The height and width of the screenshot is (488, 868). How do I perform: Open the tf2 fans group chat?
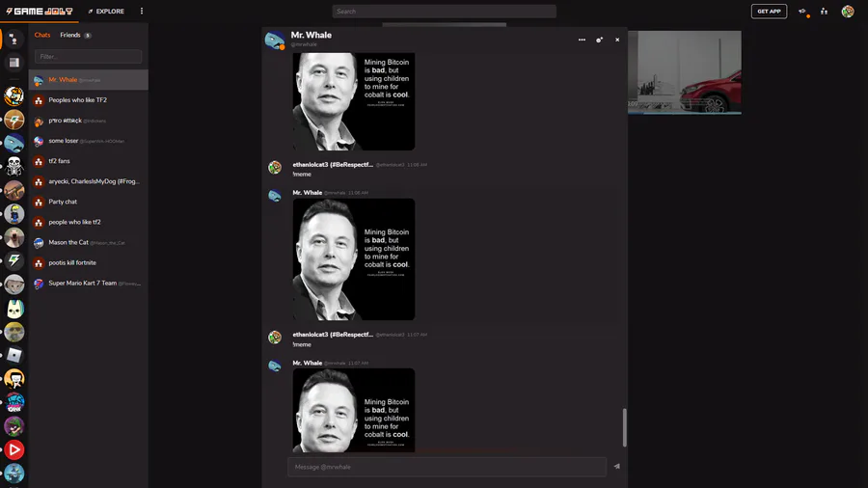tap(89, 161)
